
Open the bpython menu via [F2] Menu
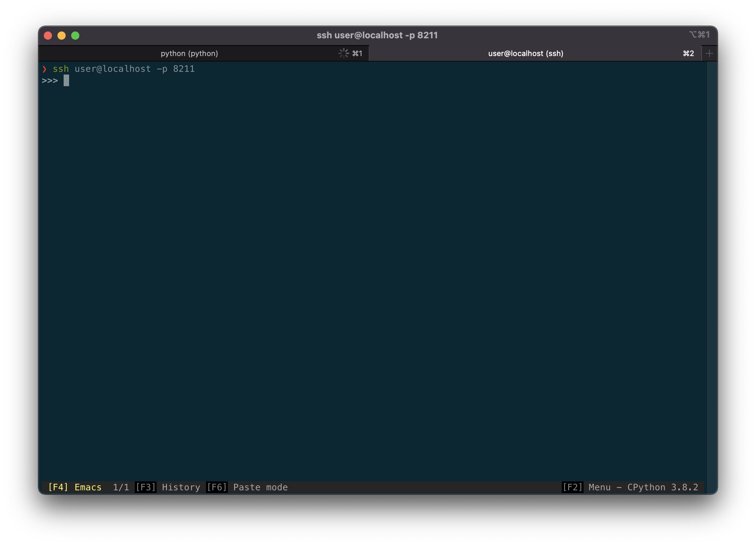pyautogui.click(x=573, y=487)
